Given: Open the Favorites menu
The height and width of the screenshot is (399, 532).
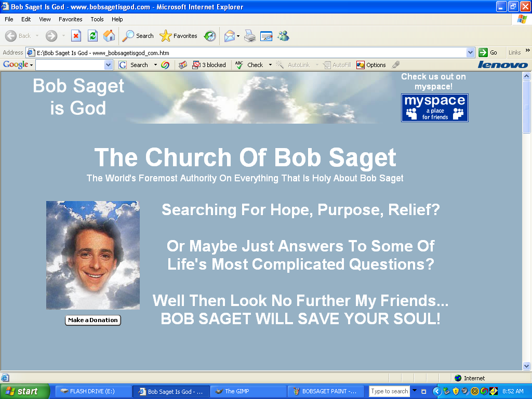Looking at the screenshot, I should pyautogui.click(x=70, y=19).
